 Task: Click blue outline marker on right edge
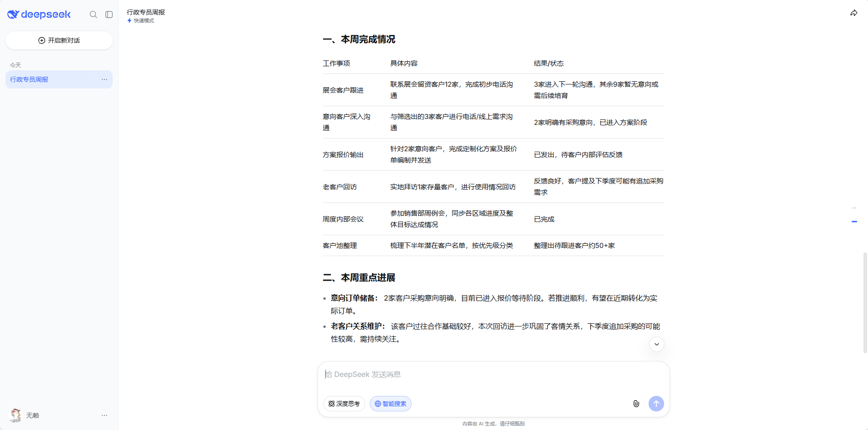tap(854, 222)
